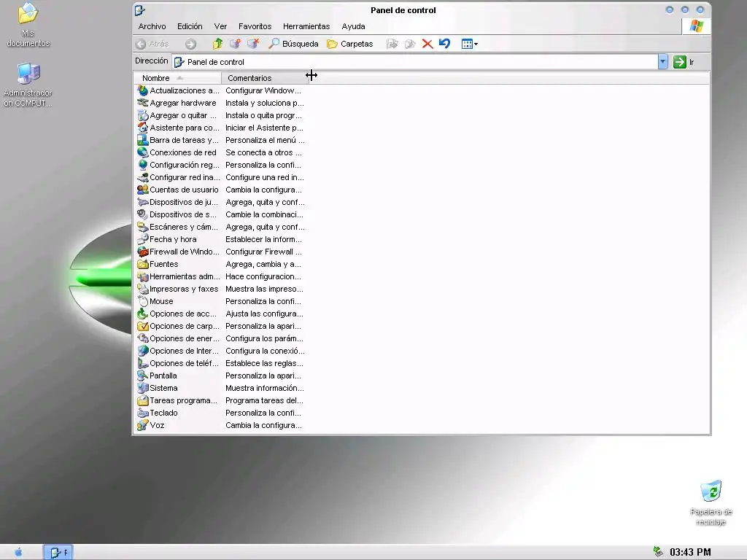Image resolution: width=747 pixels, height=560 pixels.
Task: Click the 'Establecer la inform...' comment text
Action: (x=263, y=239)
